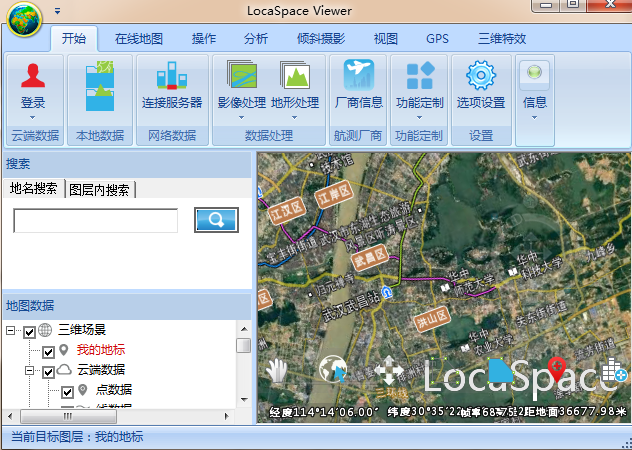Click the horizontal scrollbar right arrow
Image resolution: width=632 pixels, height=450 pixels.
[x=227, y=416]
